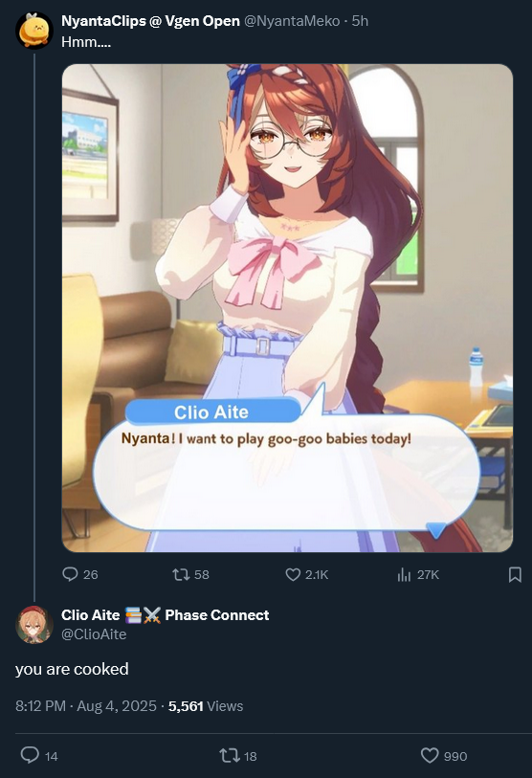The height and width of the screenshot is (778, 532).
Task: Retweet the NyantaClips post
Action: (x=181, y=574)
